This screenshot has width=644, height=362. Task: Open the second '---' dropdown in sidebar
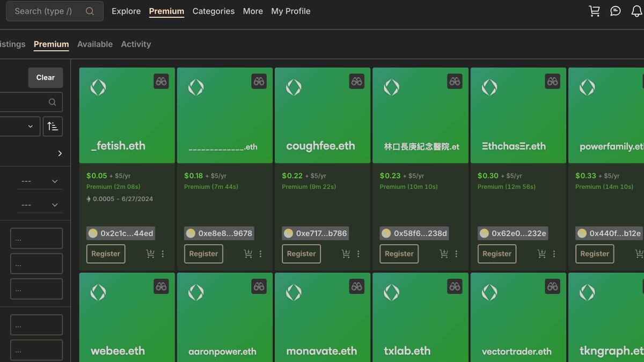[40, 205]
